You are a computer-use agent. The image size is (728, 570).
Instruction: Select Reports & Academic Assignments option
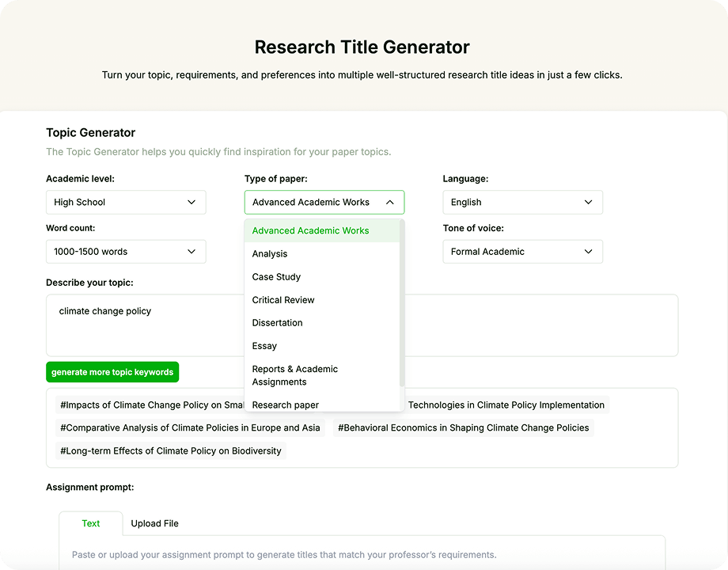pyautogui.click(x=294, y=375)
